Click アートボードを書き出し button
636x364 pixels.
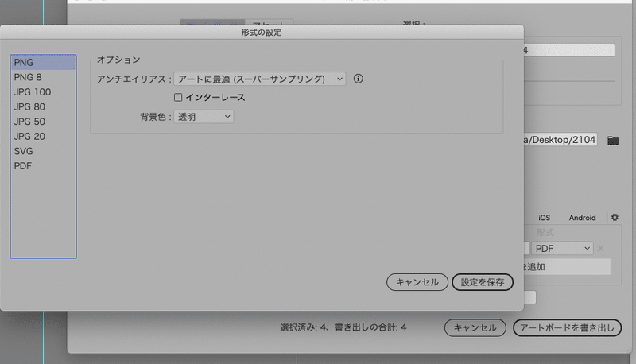[567, 328]
